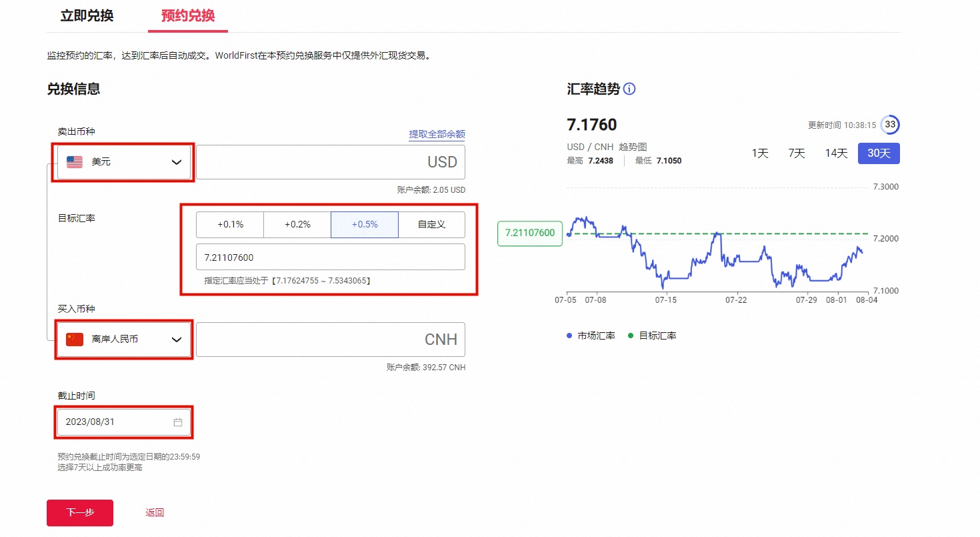Click the refresh countdown circle showing 33
The width and height of the screenshot is (980, 537).
tap(890, 125)
